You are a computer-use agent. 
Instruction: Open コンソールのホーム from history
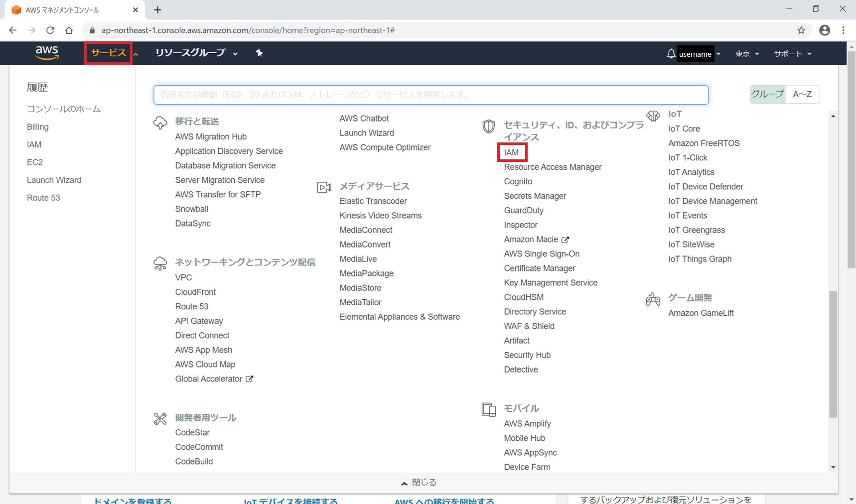click(x=64, y=109)
